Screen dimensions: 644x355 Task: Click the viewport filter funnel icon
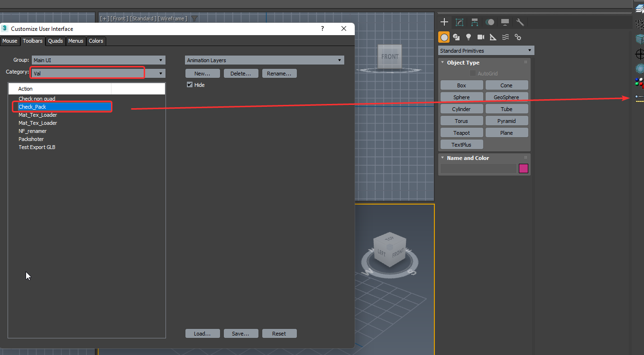[x=194, y=19]
